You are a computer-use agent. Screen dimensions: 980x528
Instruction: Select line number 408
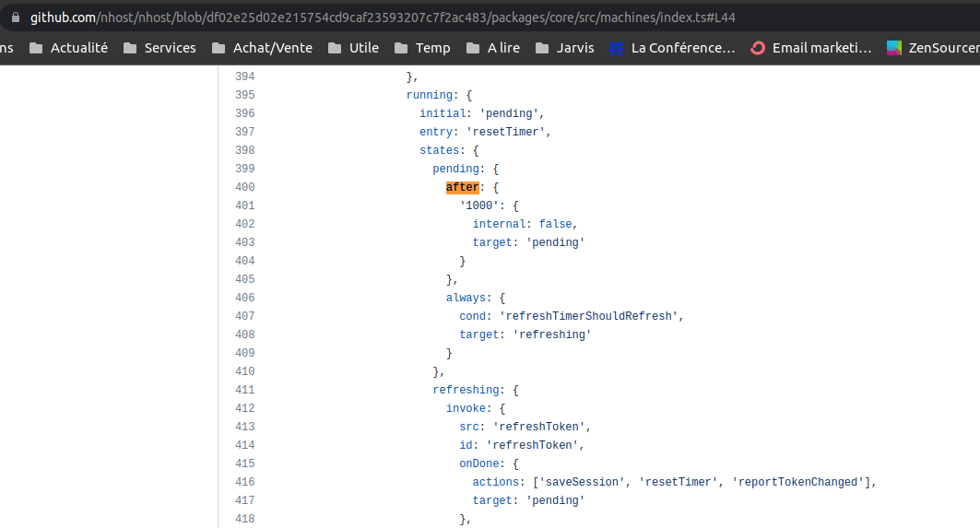(245, 334)
